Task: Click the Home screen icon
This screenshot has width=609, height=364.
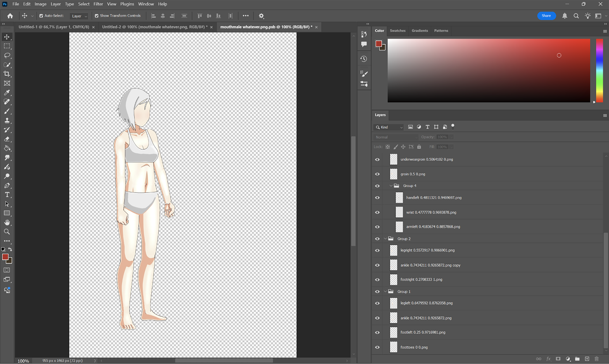Action: (10, 16)
